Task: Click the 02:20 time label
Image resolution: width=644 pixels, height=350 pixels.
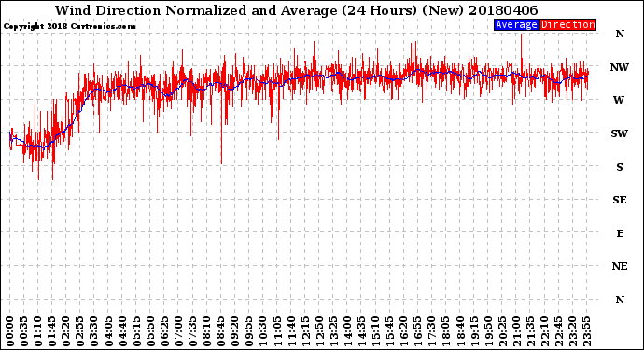Action: coord(66,331)
